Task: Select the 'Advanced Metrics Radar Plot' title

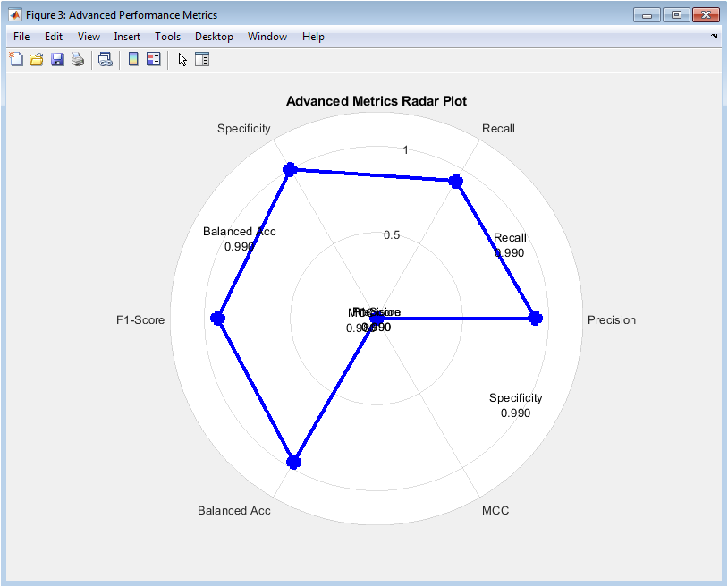Action: 376,101
